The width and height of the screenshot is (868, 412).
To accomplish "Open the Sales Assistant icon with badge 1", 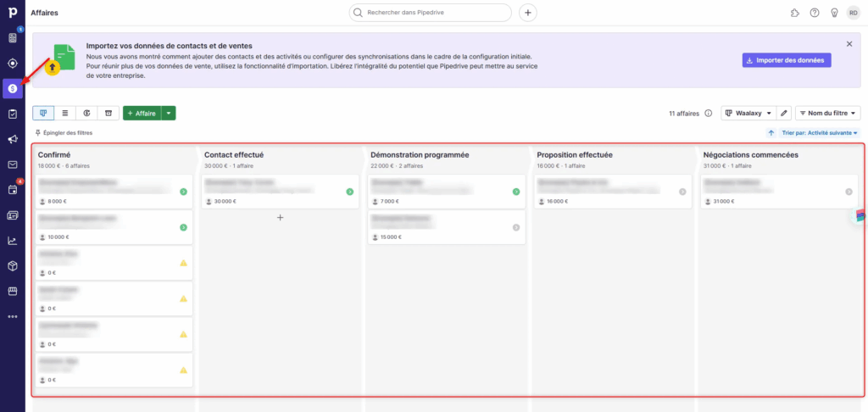I will (x=12, y=37).
